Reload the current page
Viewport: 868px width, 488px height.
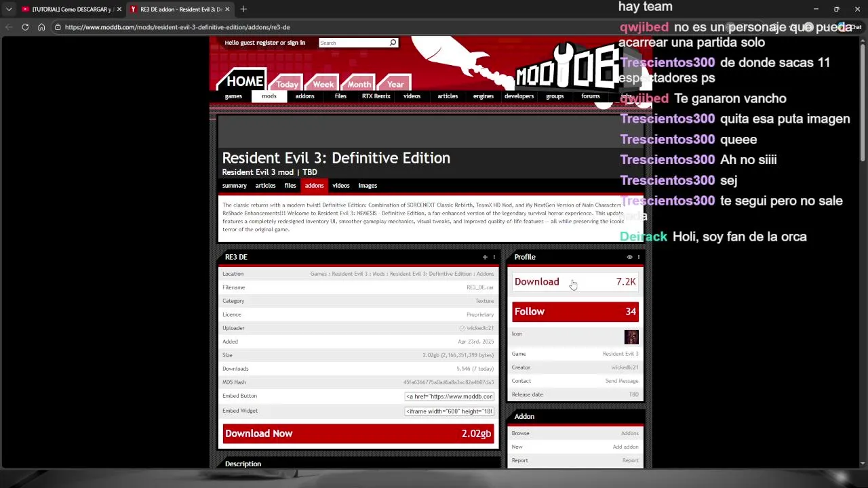25,27
